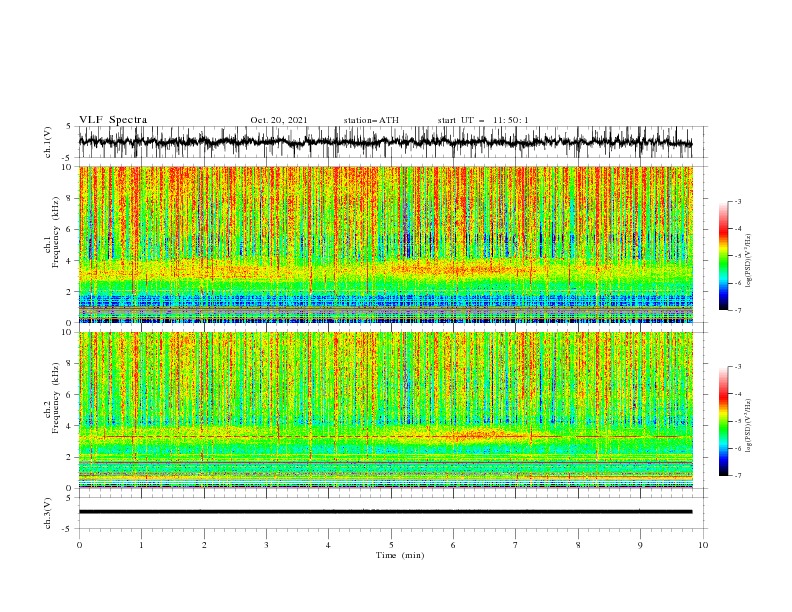
Task: Click the "-7" value on ch.2 colorbar
Action: (x=738, y=476)
